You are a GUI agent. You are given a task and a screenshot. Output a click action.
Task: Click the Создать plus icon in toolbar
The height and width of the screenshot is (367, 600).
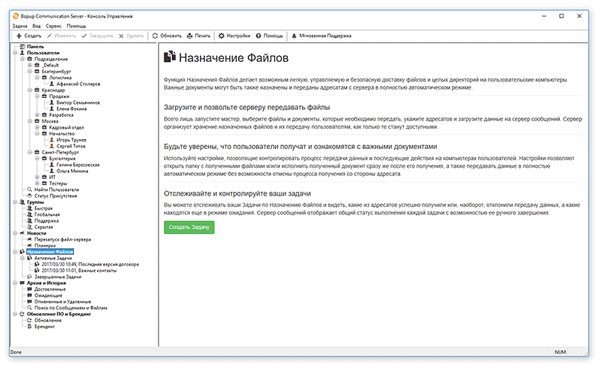point(19,36)
